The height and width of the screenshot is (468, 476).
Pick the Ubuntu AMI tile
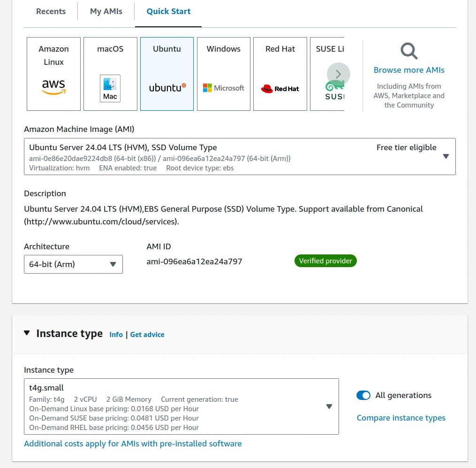167,74
